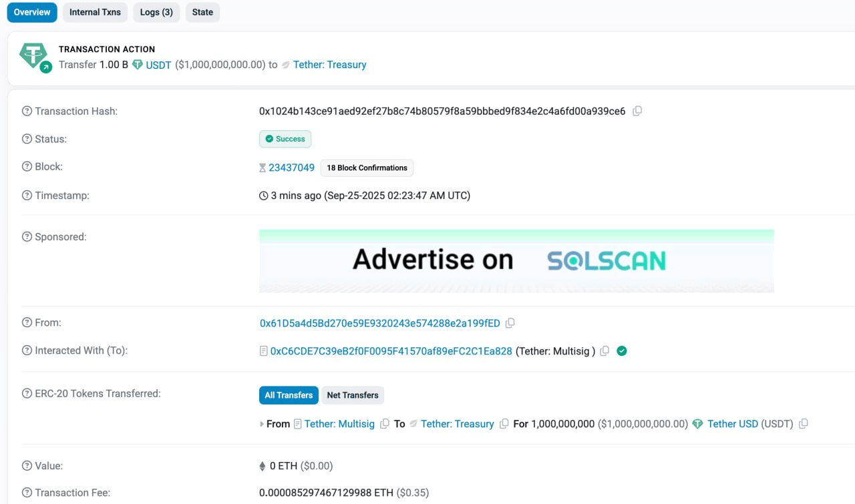This screenshot has height=504, width=855.
Task: Click the 18 Block Confirmations badge
Action: [x=367, y=168]
